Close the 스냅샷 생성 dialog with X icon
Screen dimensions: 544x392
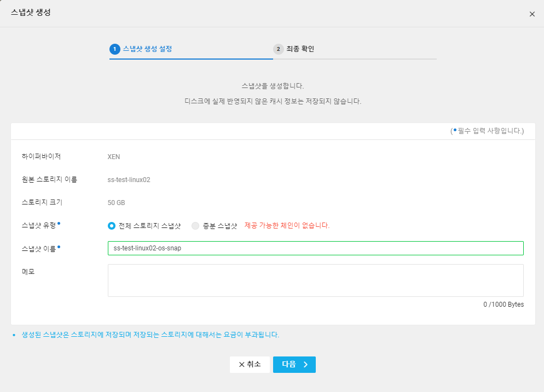pos(532,14)
